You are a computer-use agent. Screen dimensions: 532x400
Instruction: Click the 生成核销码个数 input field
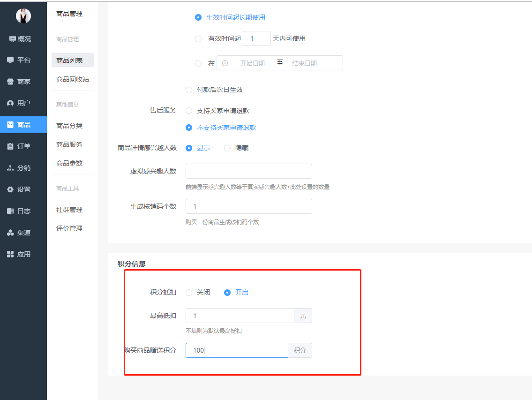pyautogui.click(x=249, y=206)
